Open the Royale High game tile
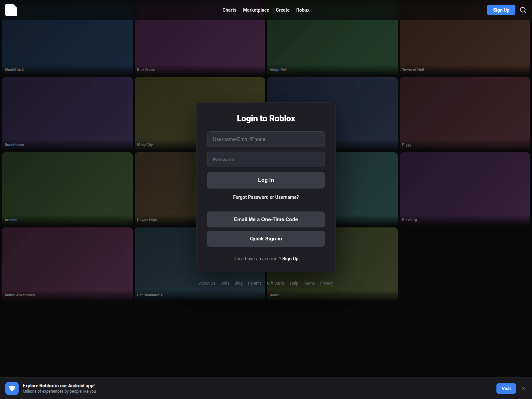 click(x=165, y=189)
